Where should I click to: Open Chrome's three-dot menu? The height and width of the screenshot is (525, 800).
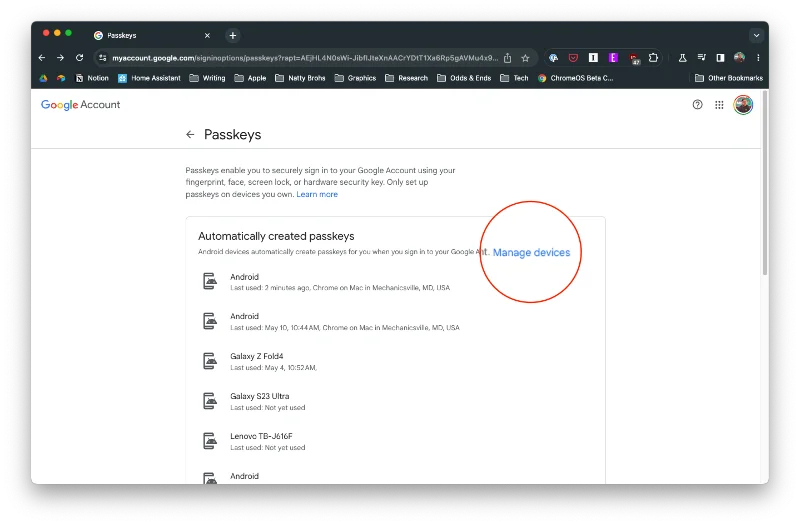point(758,58)
